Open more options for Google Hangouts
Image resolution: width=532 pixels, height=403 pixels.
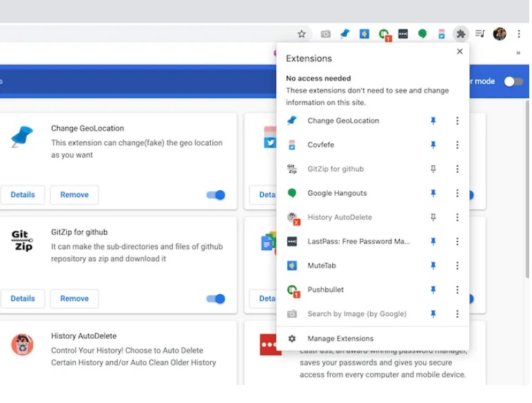point(457,194)
